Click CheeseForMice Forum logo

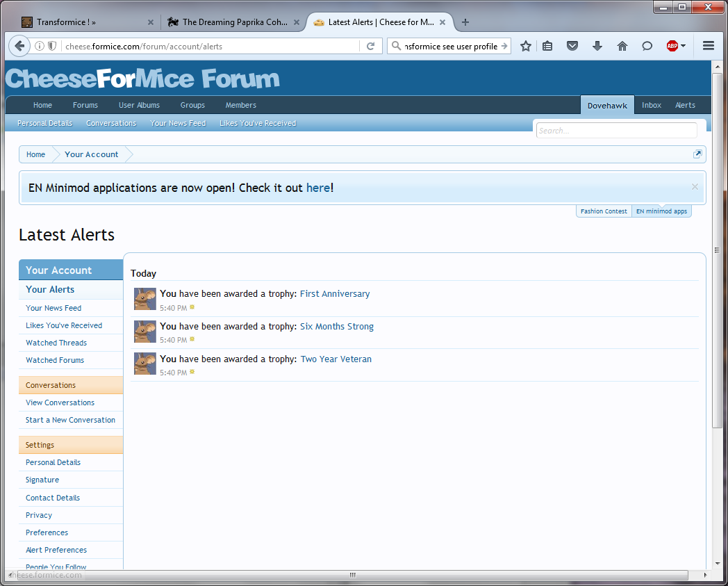point(142,78)
